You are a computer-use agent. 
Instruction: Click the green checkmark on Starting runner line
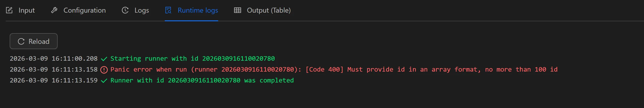point(104,59)
